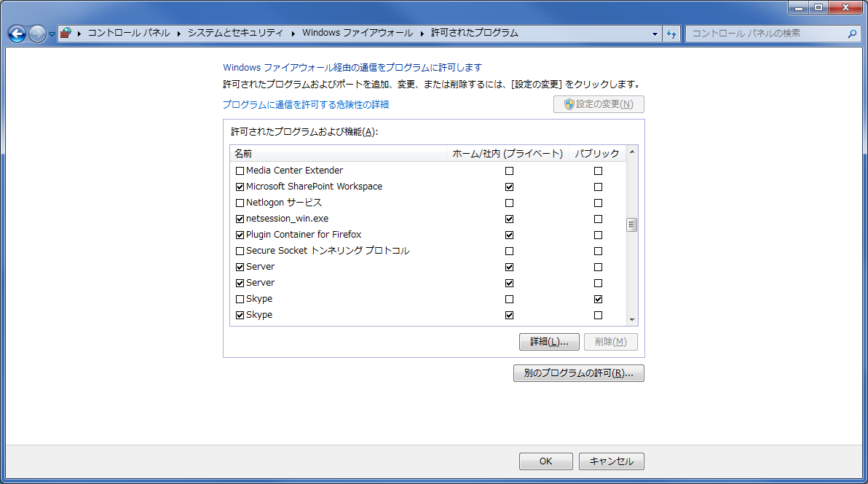Toggle netsession_win.exe name checkbox
868x484 pixels.
[x=240, y=219]
